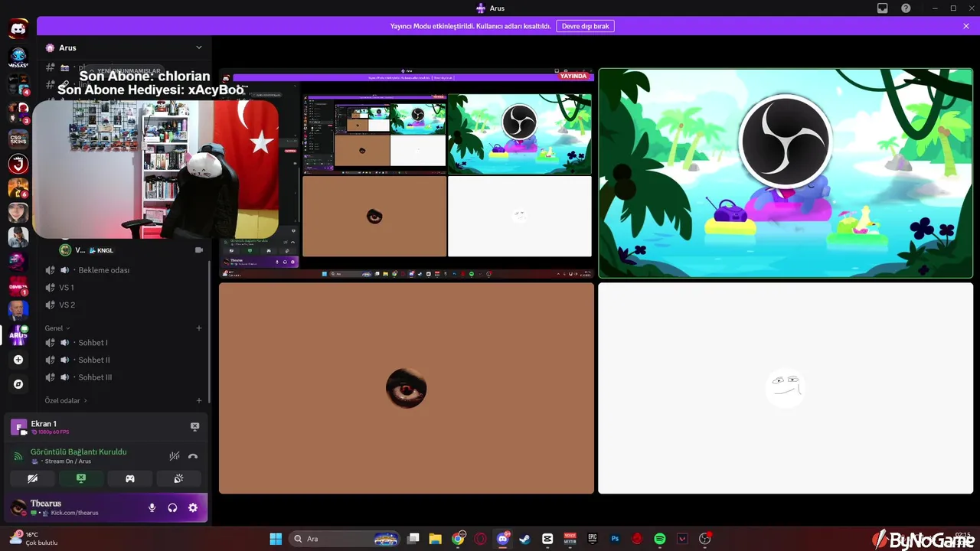The width and height of the screenshot is (980, 551).
Task: Toggle microphone mute
Action: [152, 507]
